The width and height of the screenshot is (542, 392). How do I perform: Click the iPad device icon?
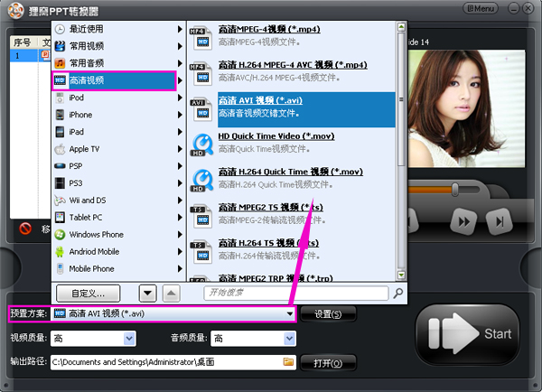click(x=60, y=132)
